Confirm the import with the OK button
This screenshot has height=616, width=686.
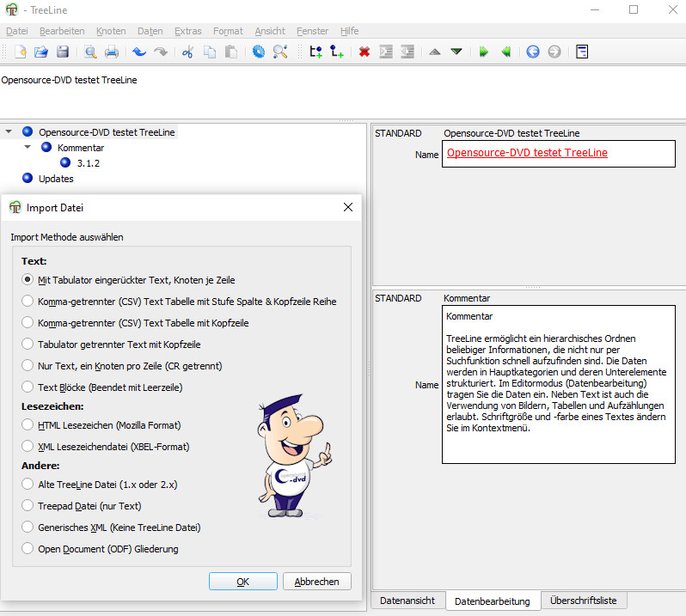click(242, 582)
